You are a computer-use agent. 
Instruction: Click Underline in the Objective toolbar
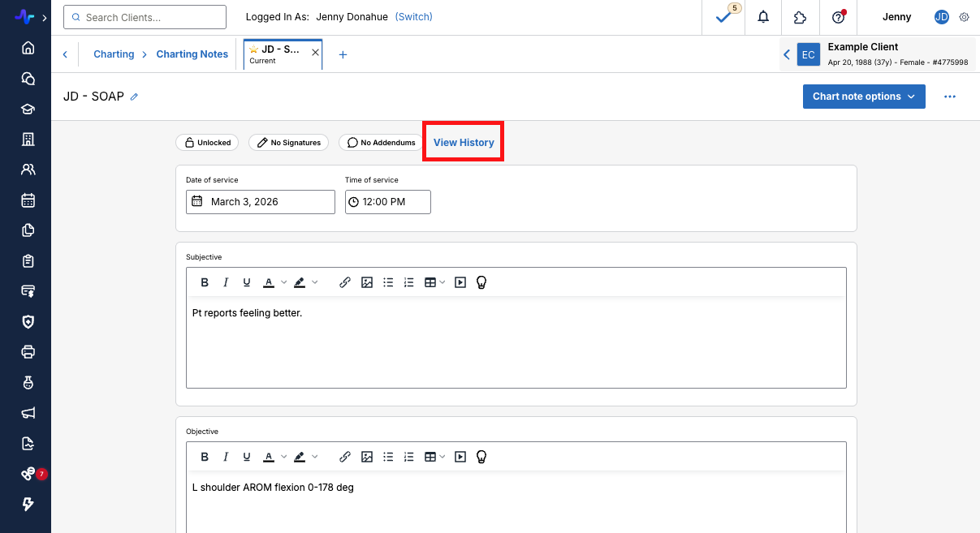[x=247, y=457]
